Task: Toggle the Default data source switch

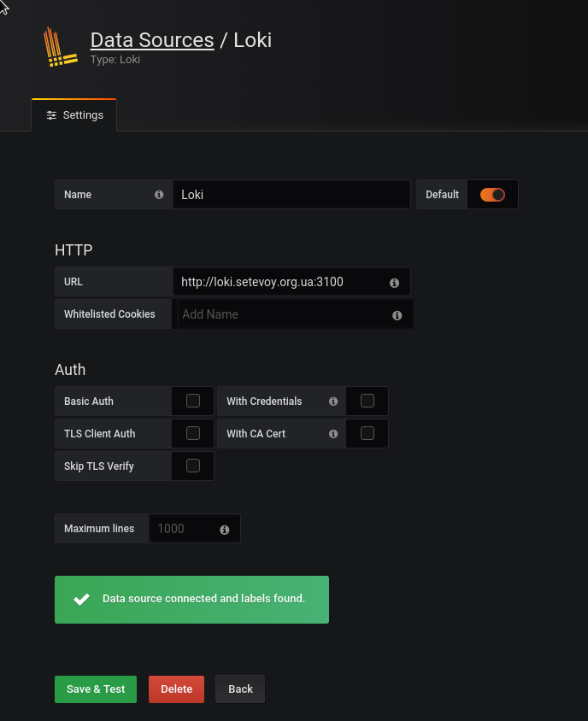Action: (x=492, y=195)
